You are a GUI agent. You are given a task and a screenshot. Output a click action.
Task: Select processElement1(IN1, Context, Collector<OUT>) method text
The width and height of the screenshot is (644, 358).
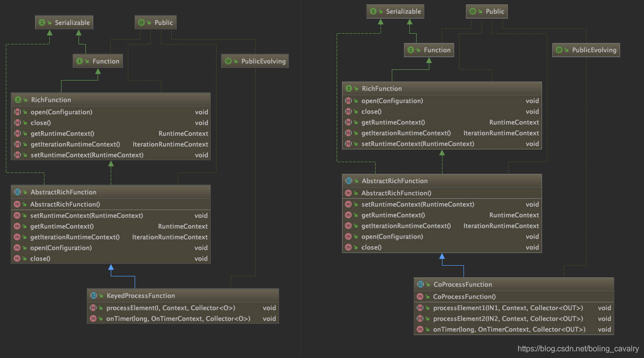(508, 308)
